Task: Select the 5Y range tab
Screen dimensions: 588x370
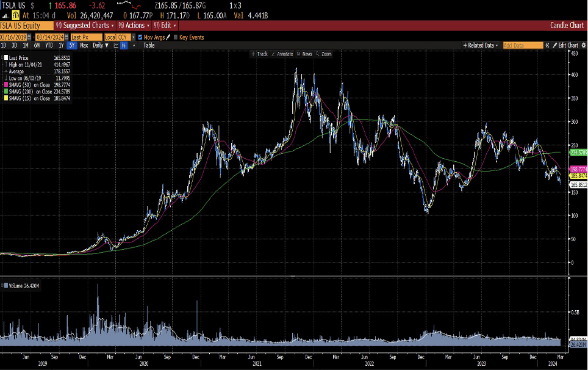Action: pos(72,45)
